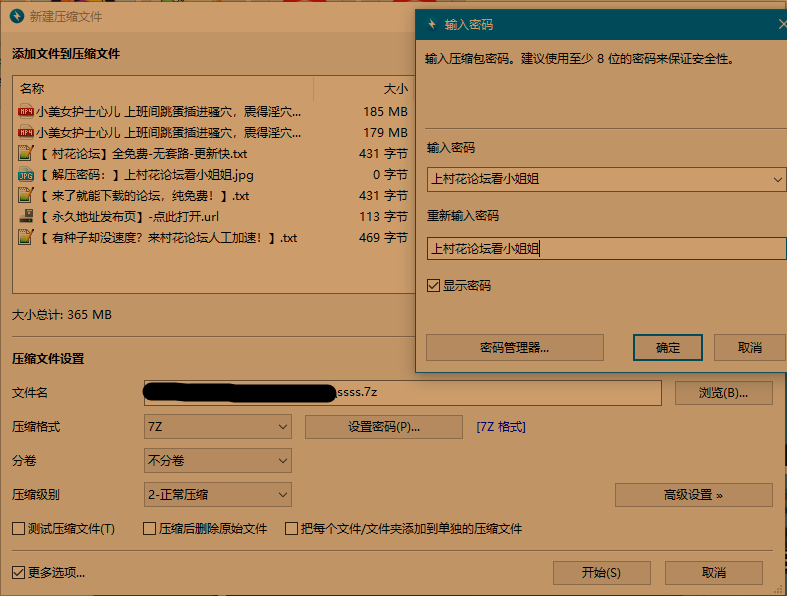787x596 pixels.
Task: Click the JPG icon of the 0-byte file
Action: pos(26,175)
